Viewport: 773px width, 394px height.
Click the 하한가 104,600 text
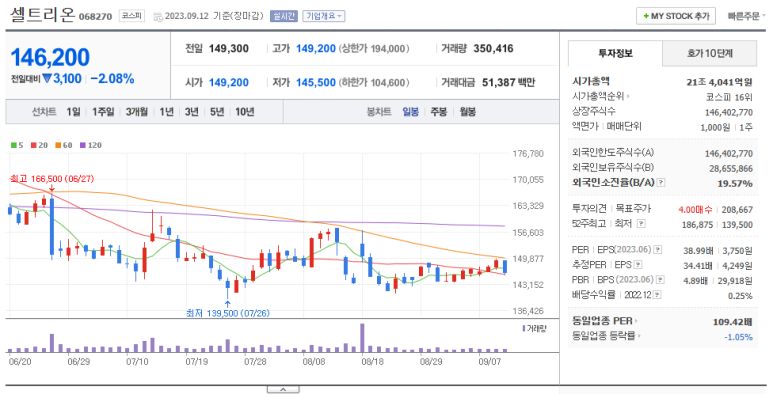point(374,82)
